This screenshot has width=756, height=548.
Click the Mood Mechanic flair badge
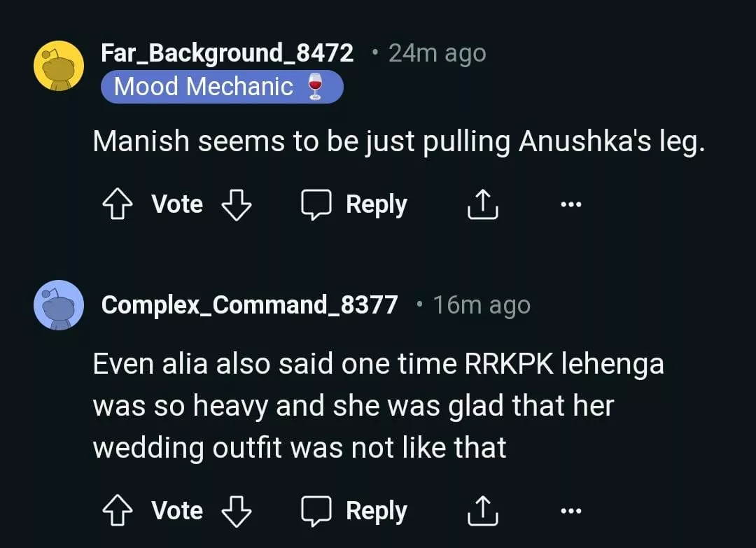221,87
